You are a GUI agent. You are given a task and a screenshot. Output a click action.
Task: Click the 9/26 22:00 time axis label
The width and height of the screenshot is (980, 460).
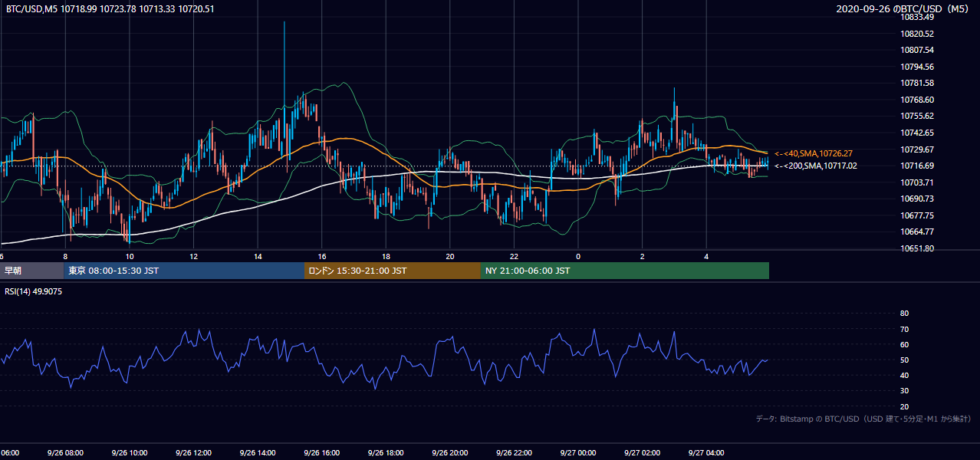(514, 453)
